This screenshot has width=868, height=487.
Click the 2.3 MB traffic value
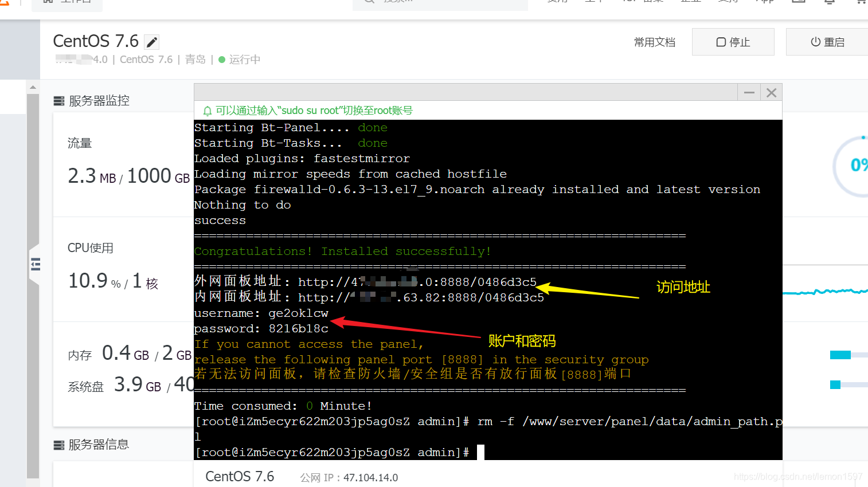point(92,176)
